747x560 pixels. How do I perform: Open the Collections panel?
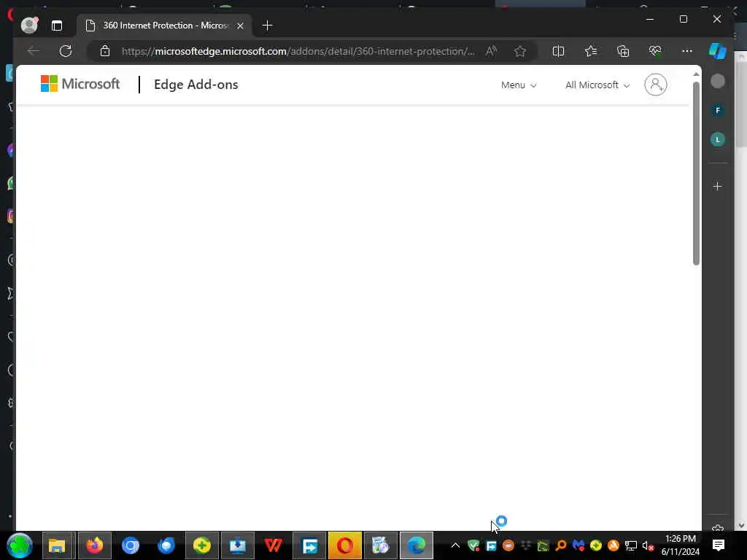(623, 51)
